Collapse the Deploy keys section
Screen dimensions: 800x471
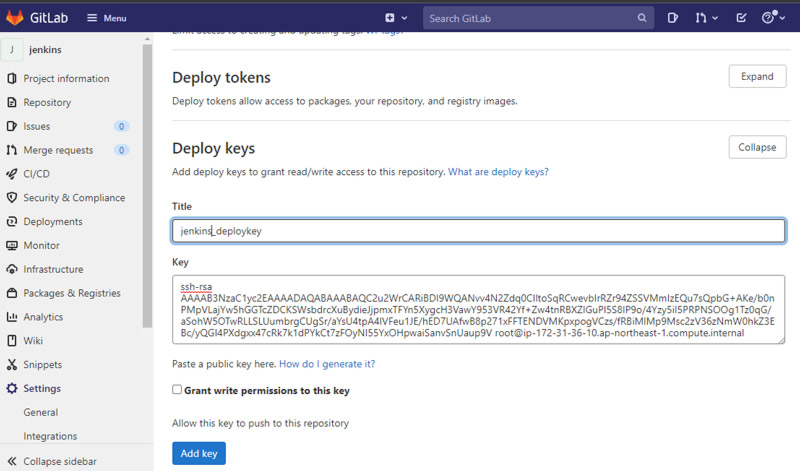[x=757, y=147]
